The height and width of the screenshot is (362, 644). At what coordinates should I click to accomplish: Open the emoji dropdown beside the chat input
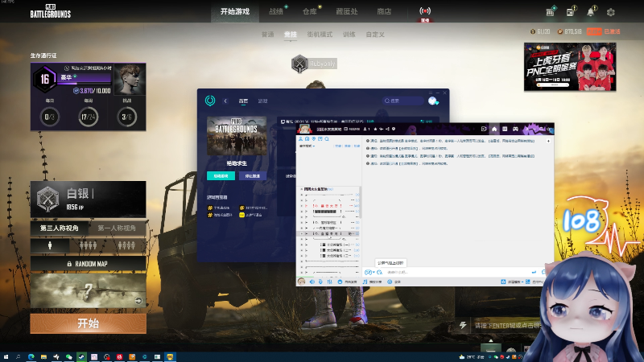369,272
